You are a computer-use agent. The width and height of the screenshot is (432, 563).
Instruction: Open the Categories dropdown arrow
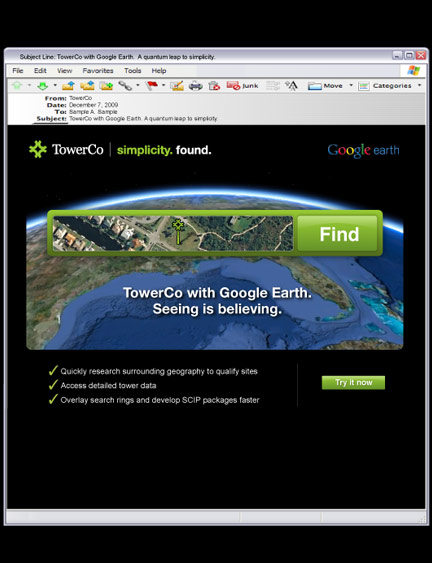click(419, 85)
